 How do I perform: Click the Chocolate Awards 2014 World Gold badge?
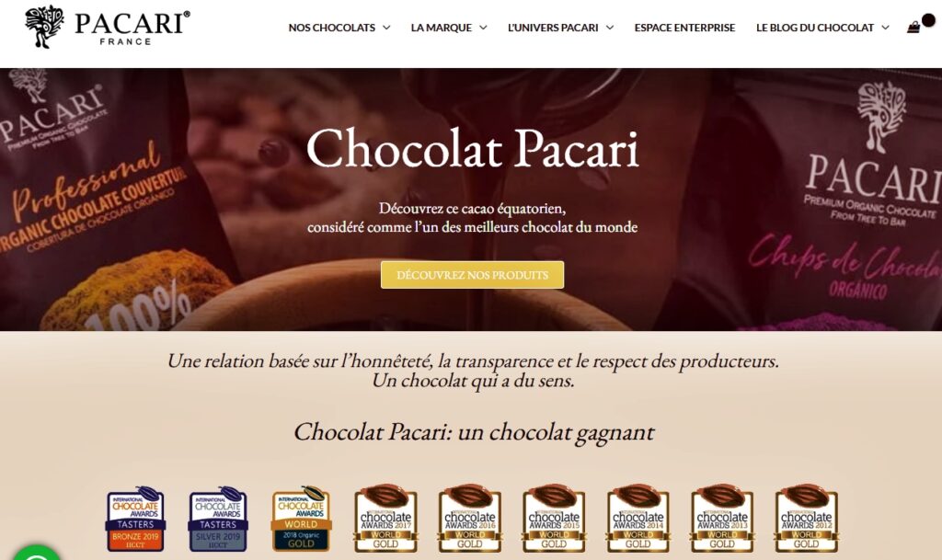coord(638,518)
